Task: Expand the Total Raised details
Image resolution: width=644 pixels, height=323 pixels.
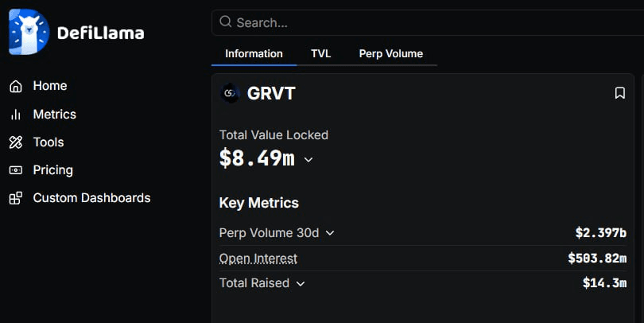Action: pos(301,283)
